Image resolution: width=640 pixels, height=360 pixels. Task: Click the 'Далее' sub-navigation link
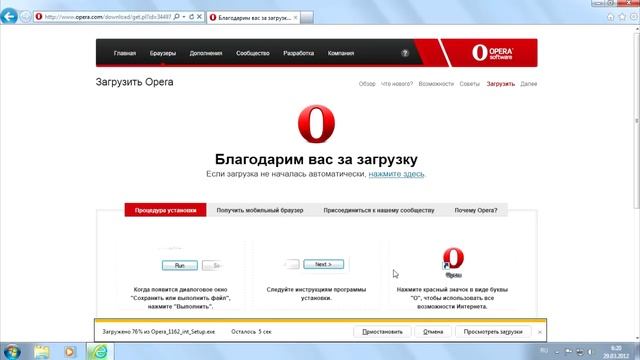(x=529, y=84)
